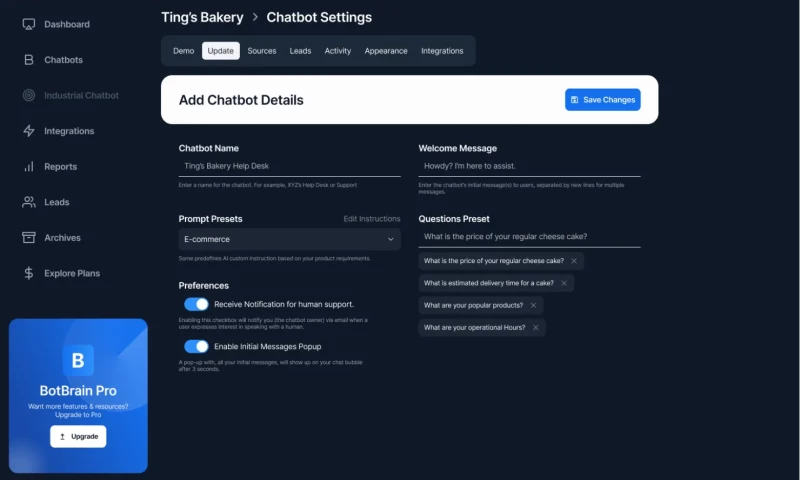Click the Save Changes button
This screenshot has height=480, width=800.
(x=602, y=100)
